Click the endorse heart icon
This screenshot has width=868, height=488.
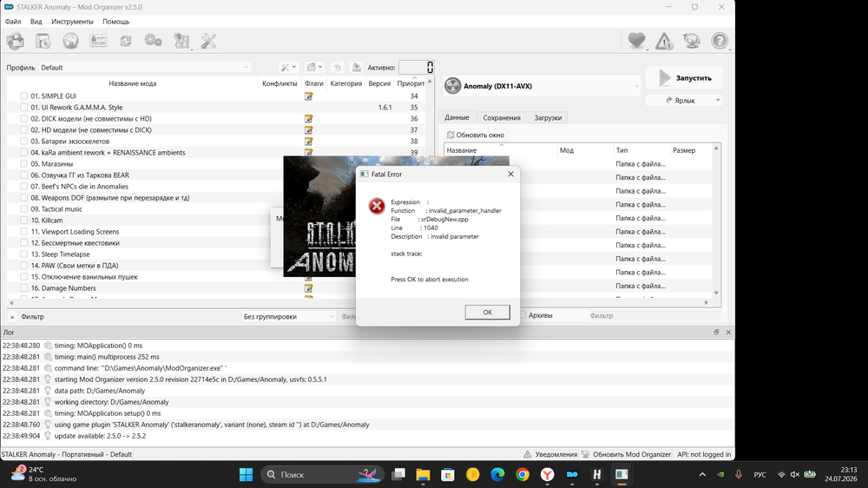click(x=636, y=41)
